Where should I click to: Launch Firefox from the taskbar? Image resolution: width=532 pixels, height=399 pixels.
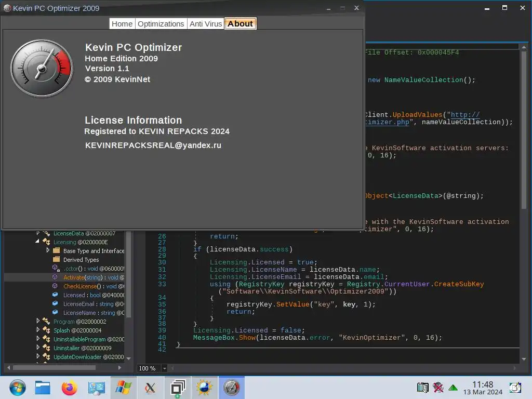click(69, 388)
